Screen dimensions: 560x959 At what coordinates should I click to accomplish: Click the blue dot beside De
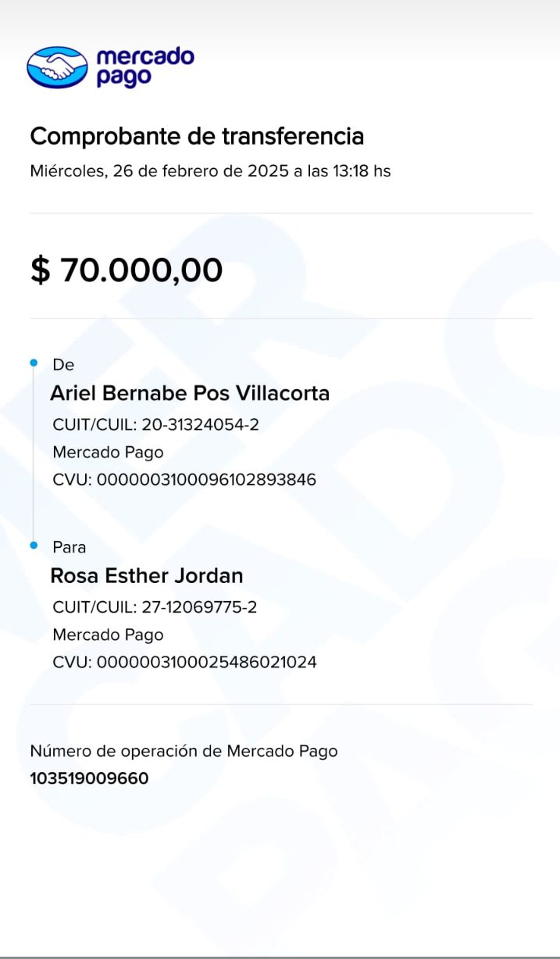click(34, 363)
